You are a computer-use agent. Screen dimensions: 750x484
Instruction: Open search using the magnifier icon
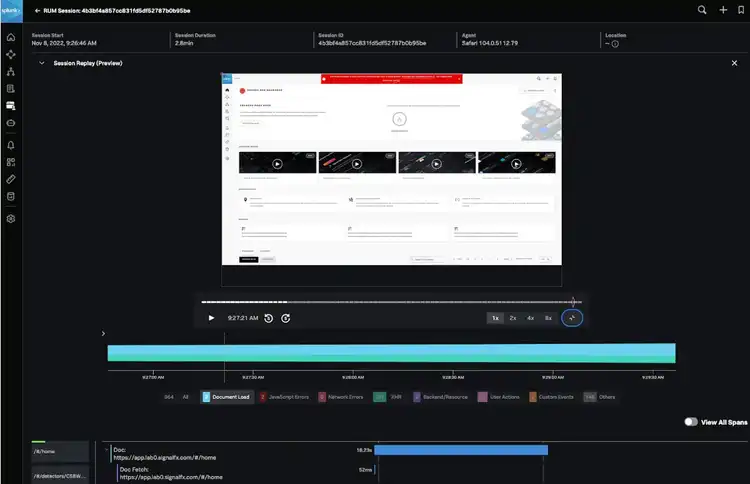pos(702,10)
